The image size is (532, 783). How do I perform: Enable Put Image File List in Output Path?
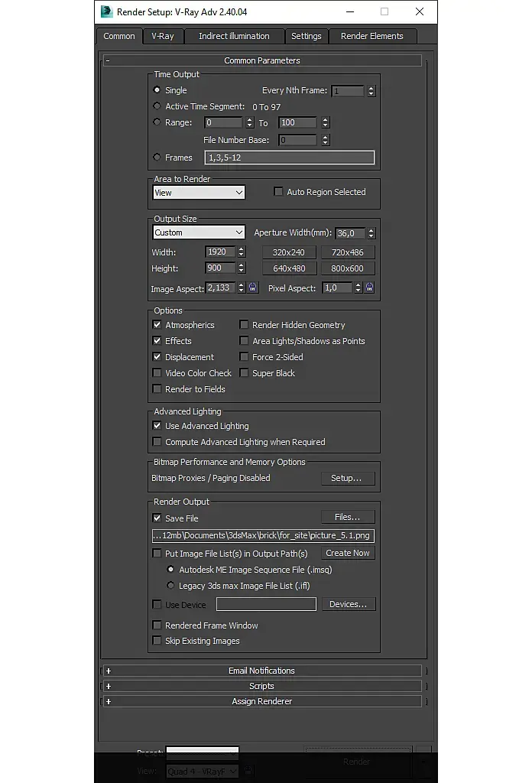157,554
